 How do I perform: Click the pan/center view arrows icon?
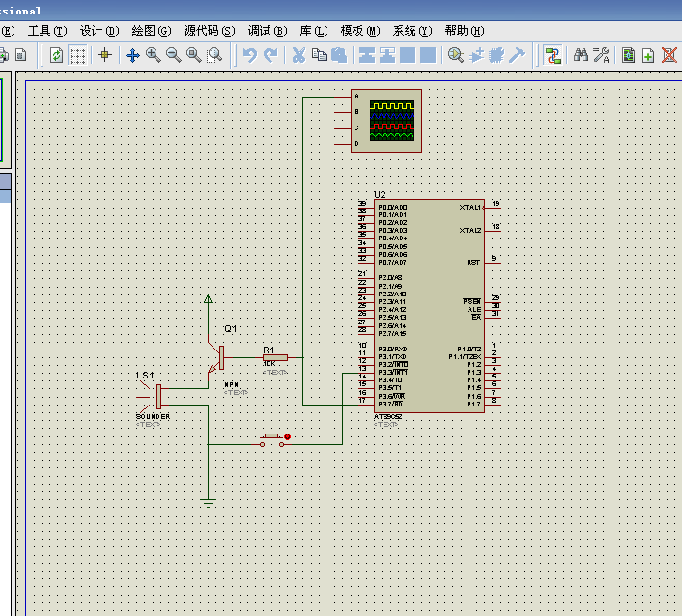132,56
